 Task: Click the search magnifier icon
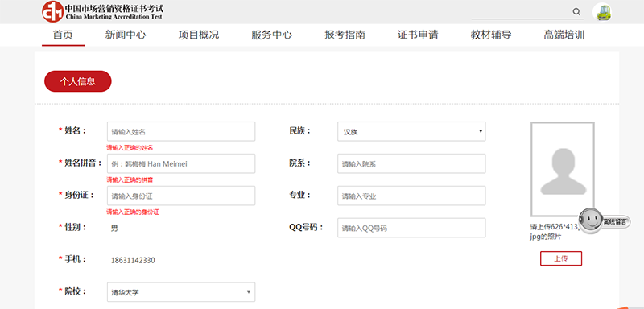[x=576, y=12]
